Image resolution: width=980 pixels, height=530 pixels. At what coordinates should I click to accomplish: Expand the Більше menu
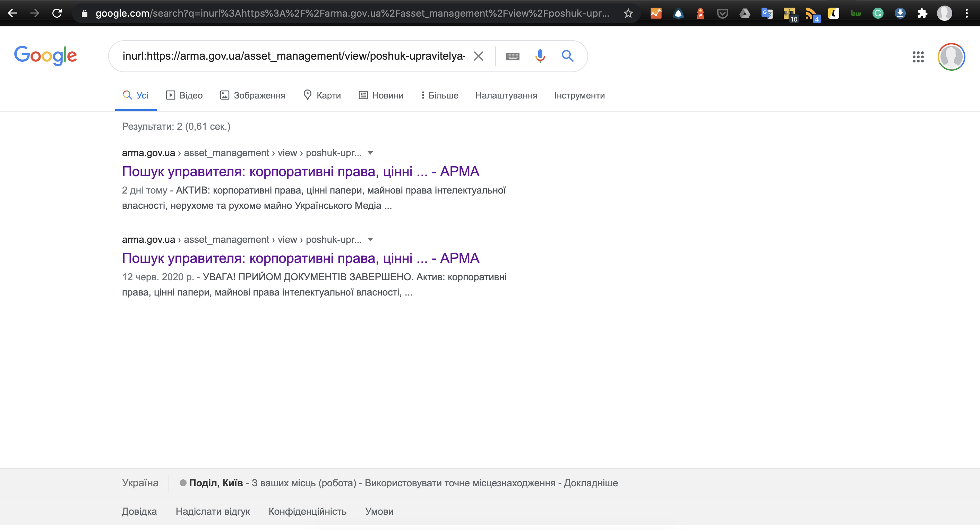pyautogui.click(x=439, y=95)
